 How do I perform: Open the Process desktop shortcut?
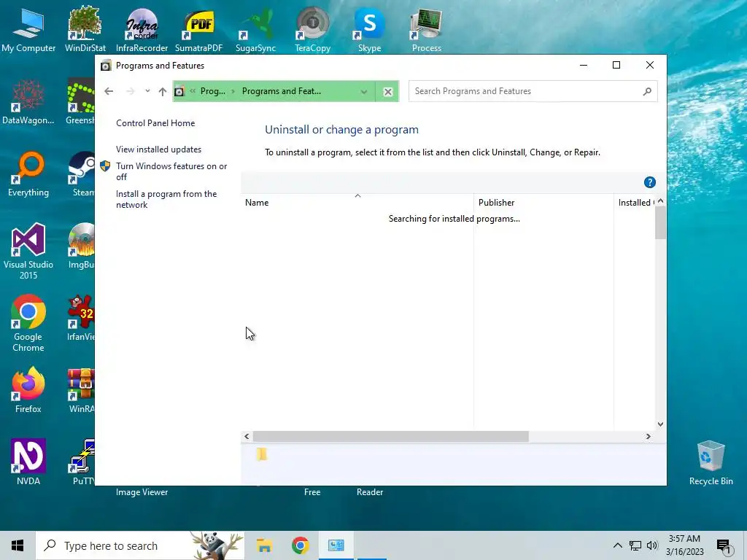click(x=426, y=29)
